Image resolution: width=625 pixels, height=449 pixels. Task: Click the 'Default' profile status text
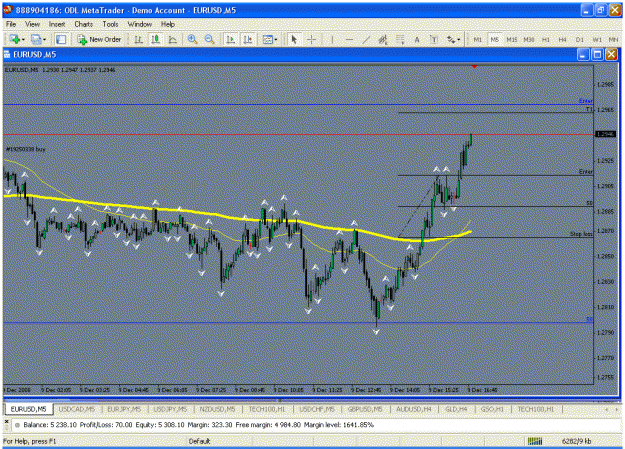tap(199, 441)
